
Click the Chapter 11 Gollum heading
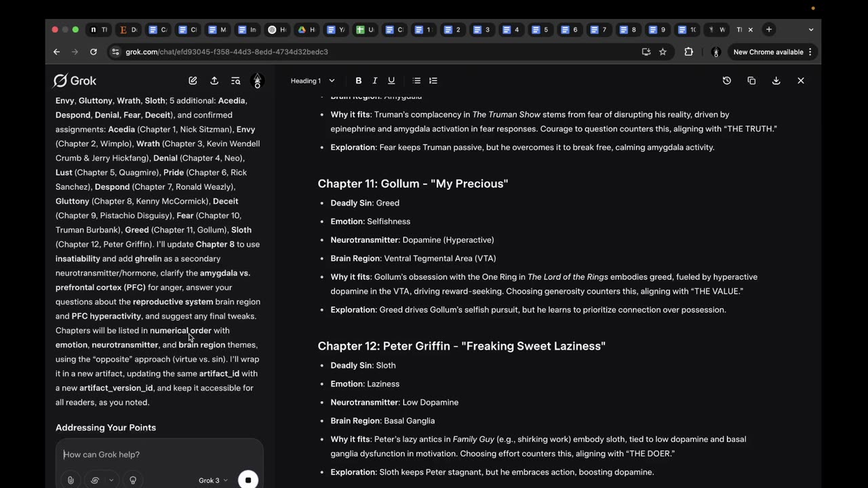413,184
